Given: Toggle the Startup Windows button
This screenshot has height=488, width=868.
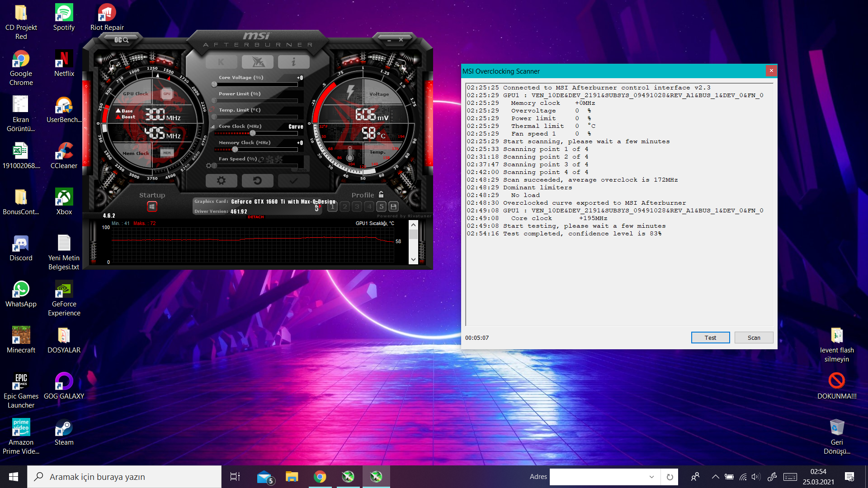Looking at the screenshot, I should 152,206.
